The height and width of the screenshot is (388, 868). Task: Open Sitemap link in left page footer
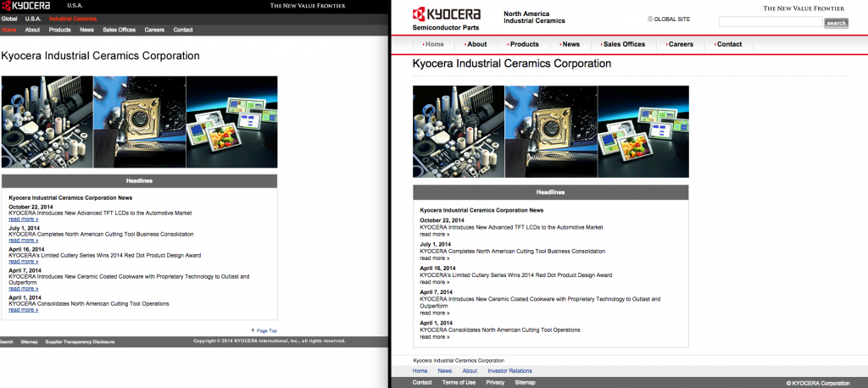pyautogui.click(x=30, y=342)
